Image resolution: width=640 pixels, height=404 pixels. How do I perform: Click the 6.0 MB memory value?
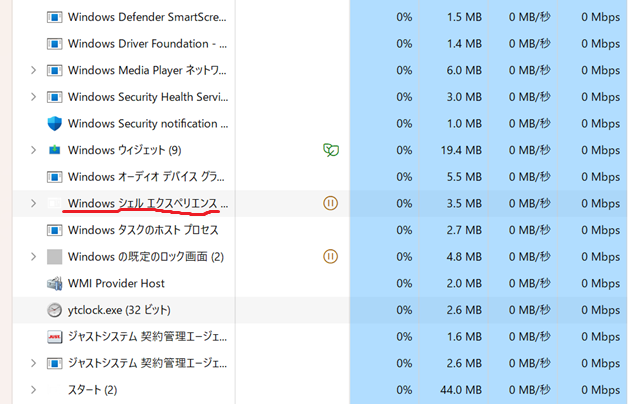[464, 71]
